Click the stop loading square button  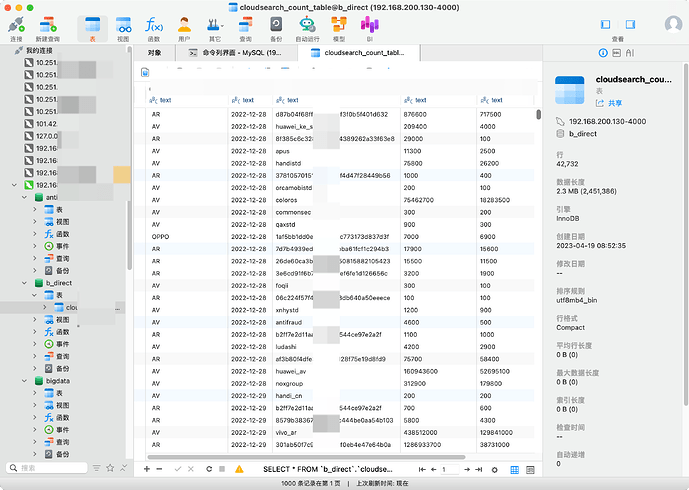(x=222, y=469)
